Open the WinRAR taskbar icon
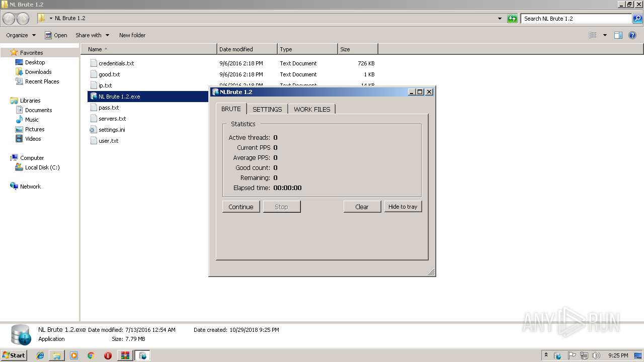 tap(125, 355)
